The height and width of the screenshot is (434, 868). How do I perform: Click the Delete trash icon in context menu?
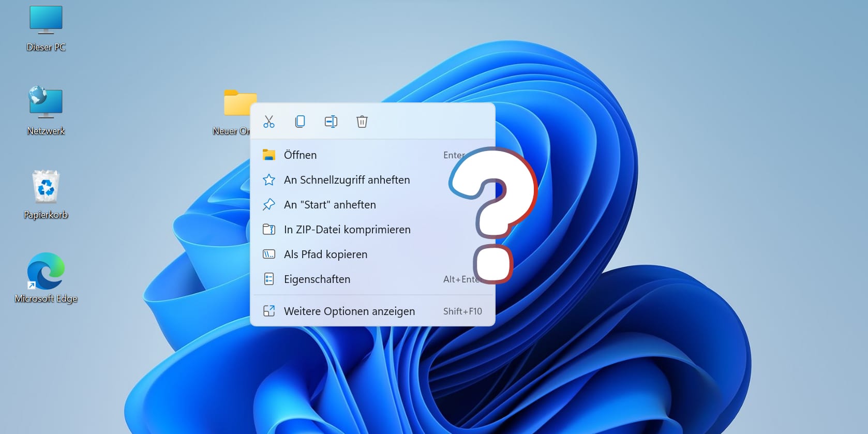coord(362,122)
